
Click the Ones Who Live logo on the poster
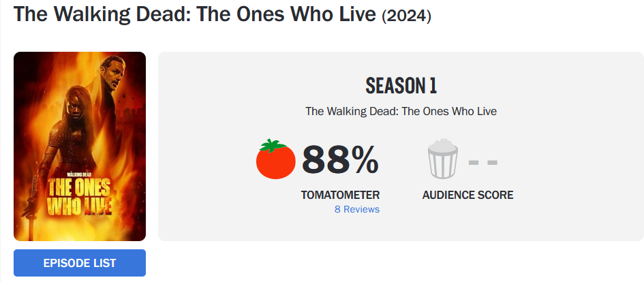(x=79, y=197)
